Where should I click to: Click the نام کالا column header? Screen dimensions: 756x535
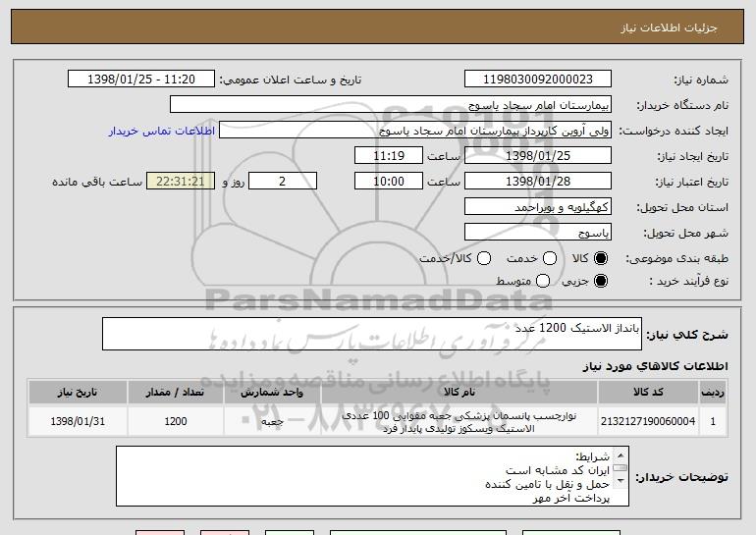point(459,393)
